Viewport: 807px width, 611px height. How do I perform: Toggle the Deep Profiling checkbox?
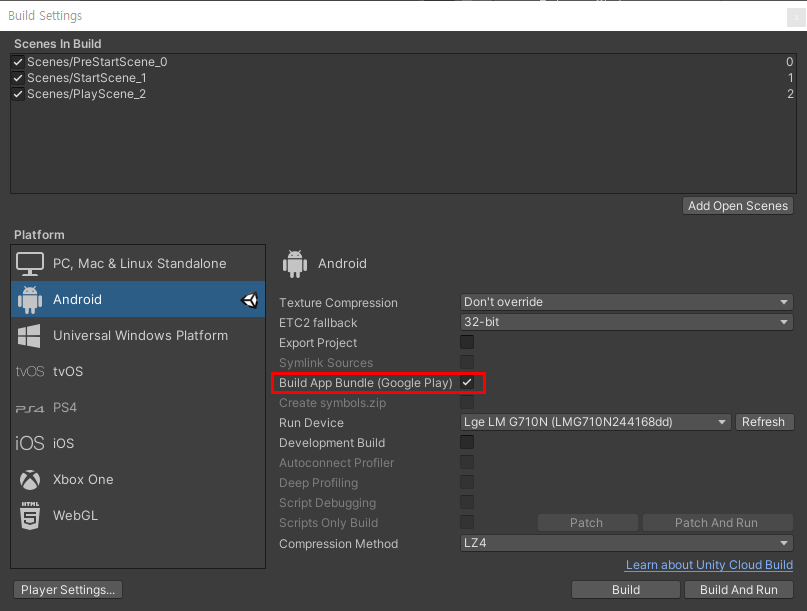467,482
